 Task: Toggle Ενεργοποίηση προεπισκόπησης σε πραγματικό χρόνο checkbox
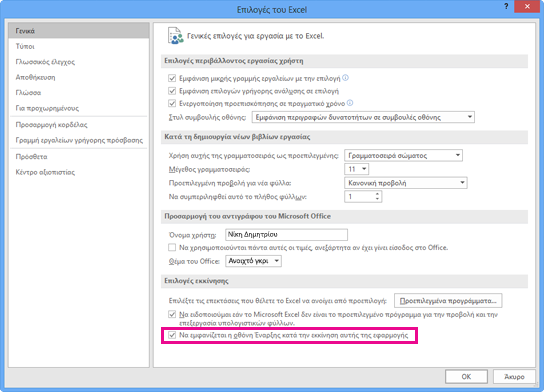[172, 103]
